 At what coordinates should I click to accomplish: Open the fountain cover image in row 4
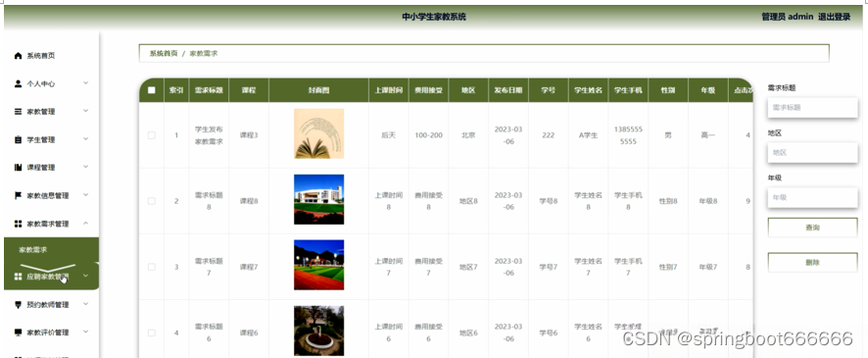click(x=318, y=331)
